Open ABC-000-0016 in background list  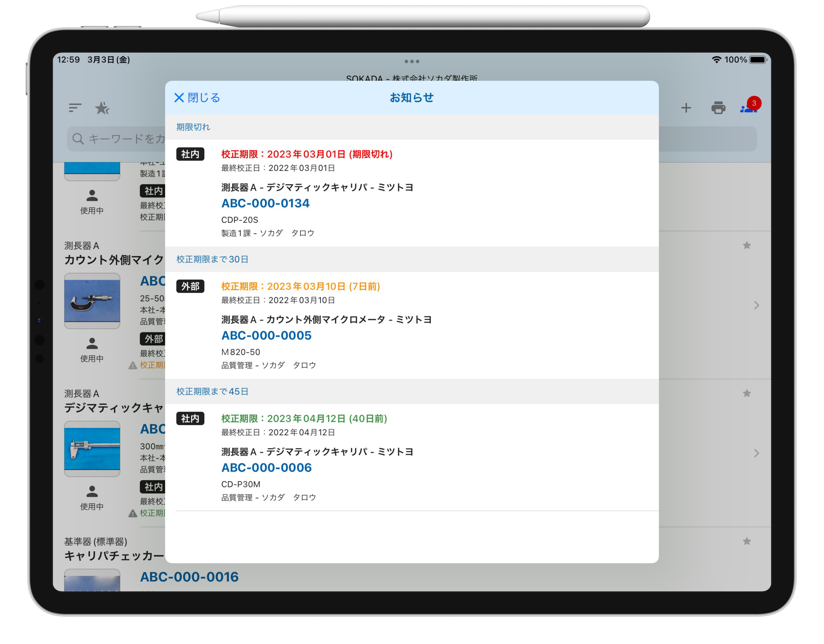coord(189,576)
